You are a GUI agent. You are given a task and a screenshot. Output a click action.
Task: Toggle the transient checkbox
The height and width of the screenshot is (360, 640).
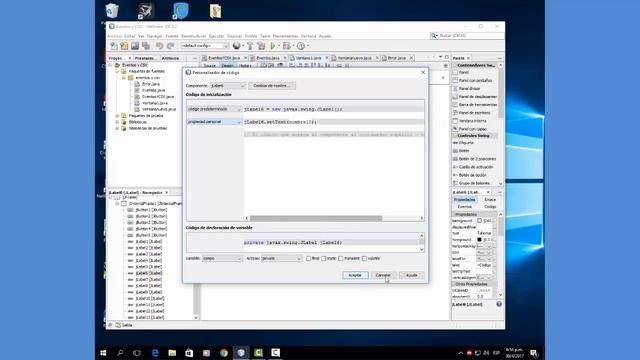click(x=341, y=258)
